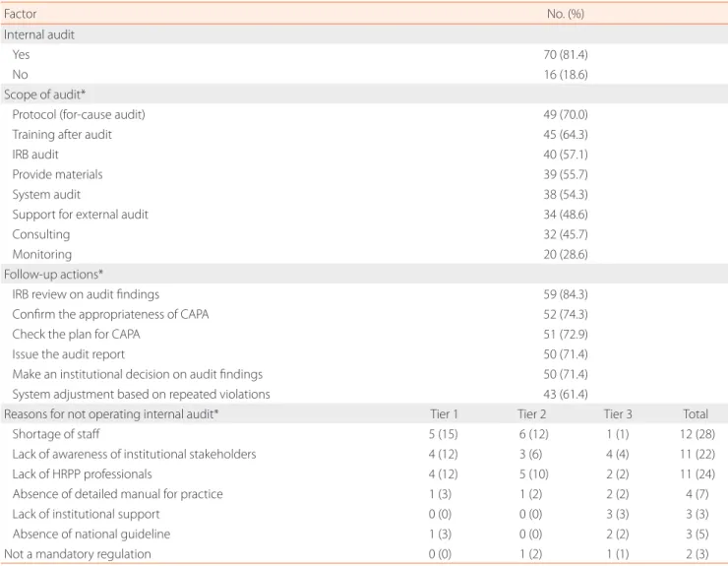Click the 'Total' column header
This screenshot has width=728, height=566.
point(696,414)
